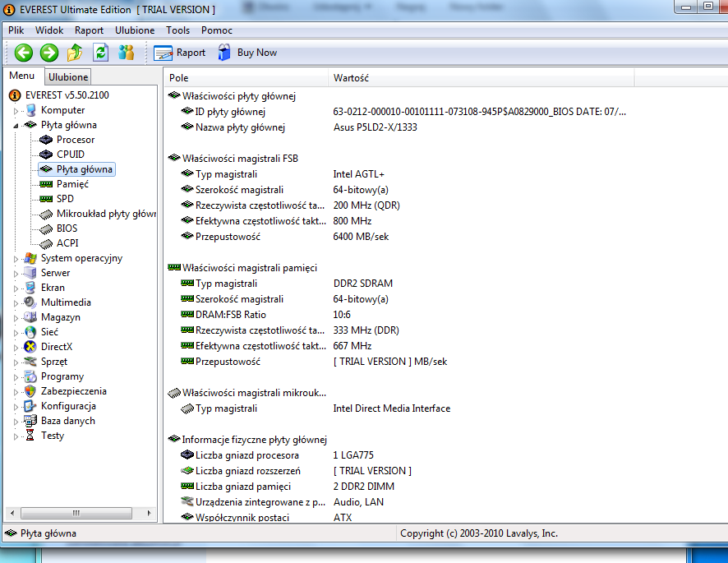
Task: Click the Wartość column header
Action: coord(481,78)
